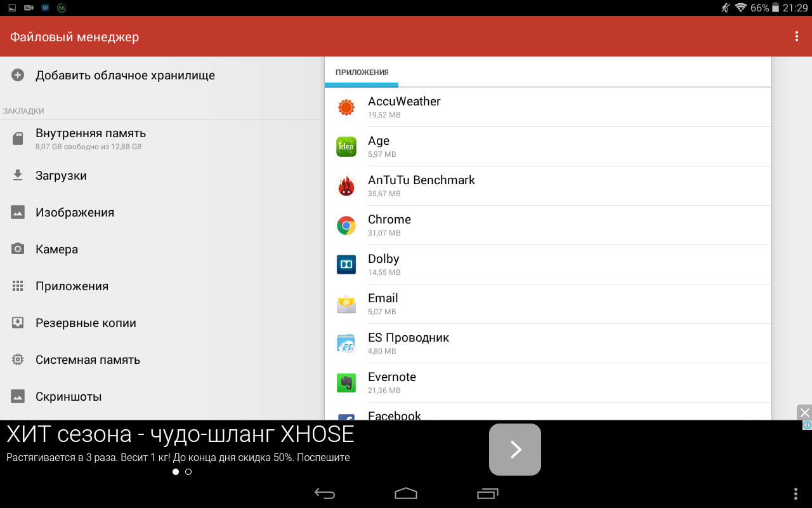This screenshot has width=812, height=508.
Task: Tap the 19,52 MB size text
Action: point(384,115)
